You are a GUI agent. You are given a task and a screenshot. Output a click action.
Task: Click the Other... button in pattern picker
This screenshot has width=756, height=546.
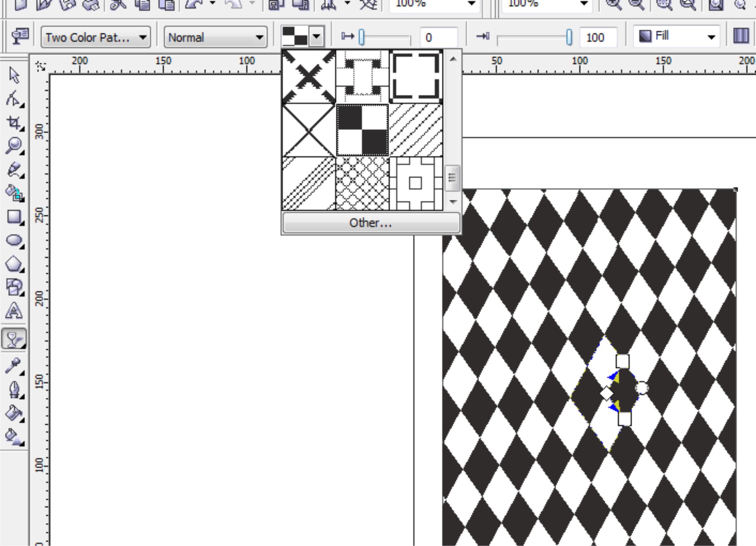[370, 223]
